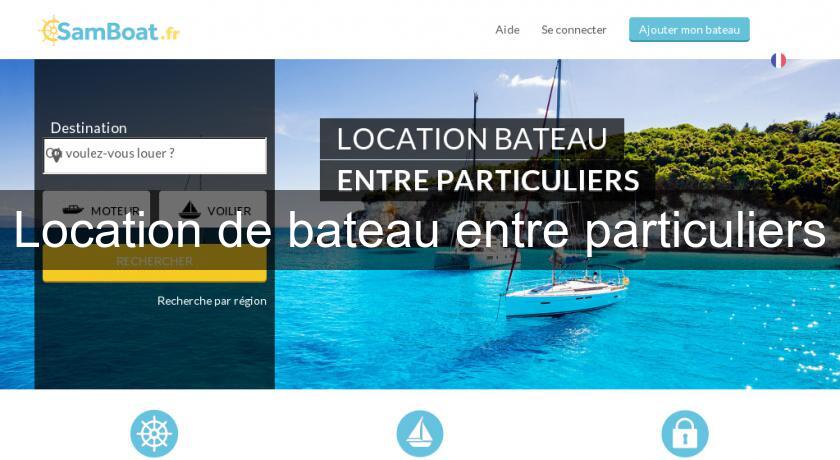Click the ship helm circle icon
Viewport: 840px width, 460px height.
[154, 433]
